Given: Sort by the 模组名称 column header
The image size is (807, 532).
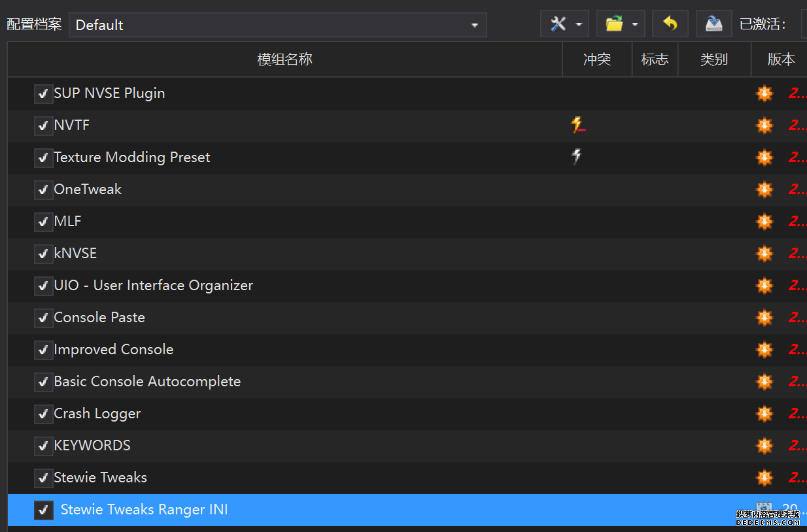Looking at the screenshot, I should (x=284, y=59).
